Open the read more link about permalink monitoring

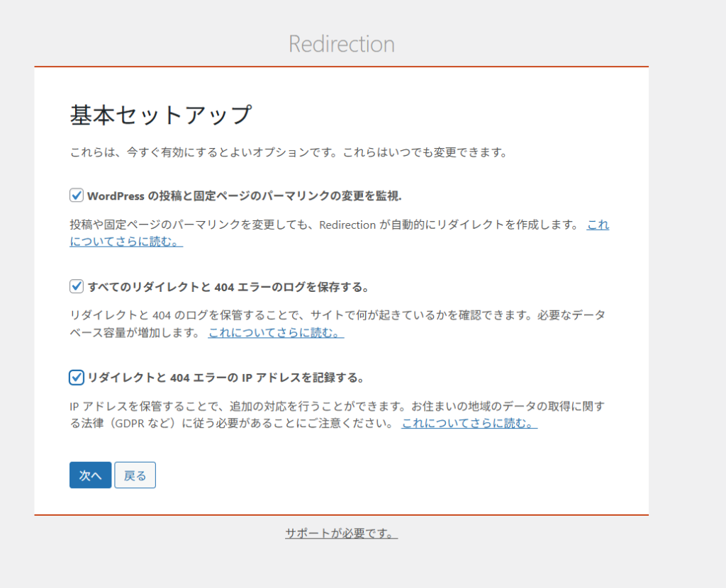126,242
